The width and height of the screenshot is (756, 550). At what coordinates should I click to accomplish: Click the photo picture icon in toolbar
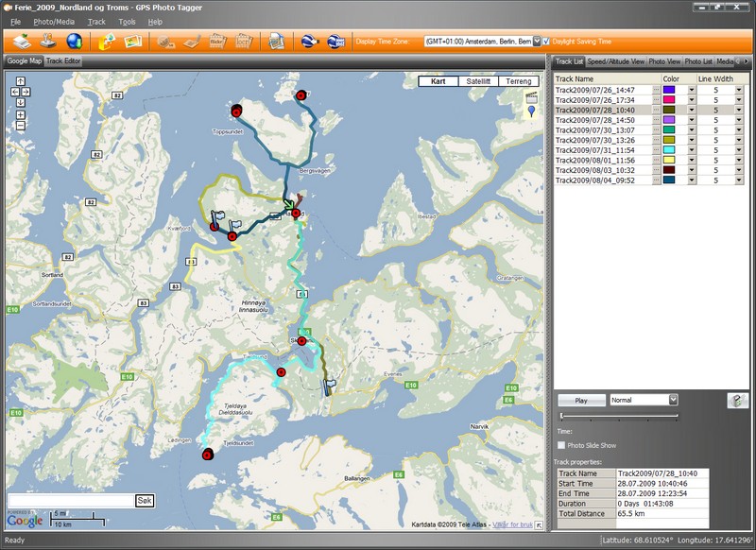point(133,42)
